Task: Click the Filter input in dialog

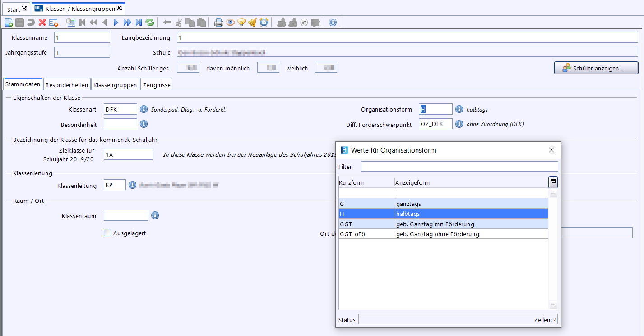Action: click(x=459, y=167)
